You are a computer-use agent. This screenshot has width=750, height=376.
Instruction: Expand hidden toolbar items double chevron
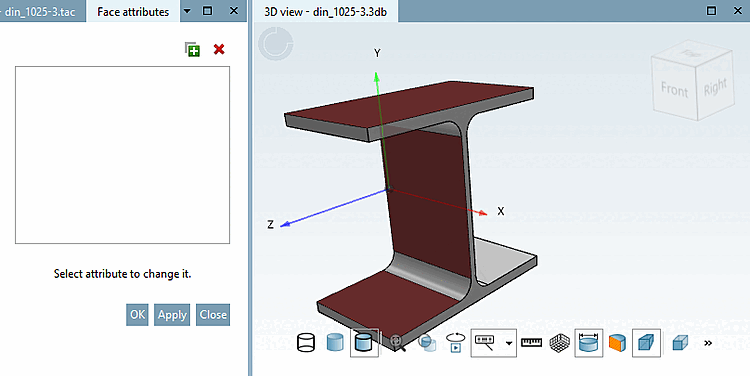708,343
